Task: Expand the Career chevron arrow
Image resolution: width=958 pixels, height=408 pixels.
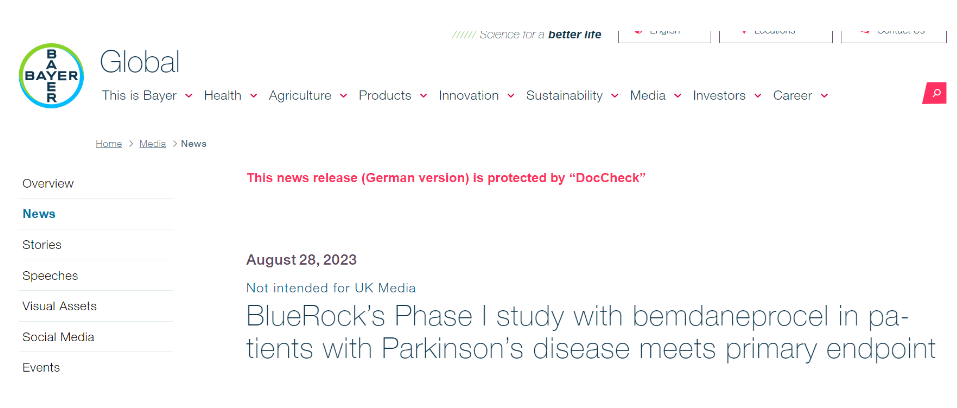Action: point(824,96)
